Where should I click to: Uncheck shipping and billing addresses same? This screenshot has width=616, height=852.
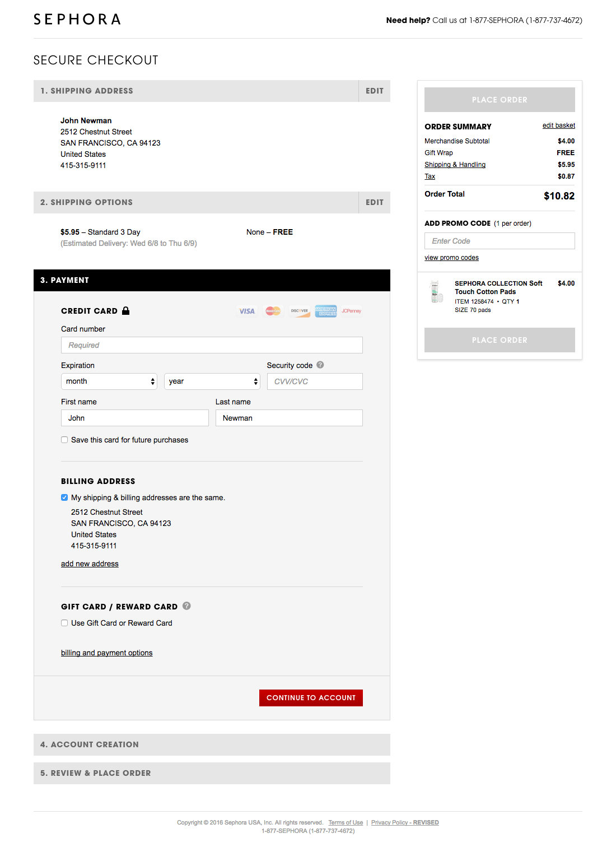[x=64, y=497]
